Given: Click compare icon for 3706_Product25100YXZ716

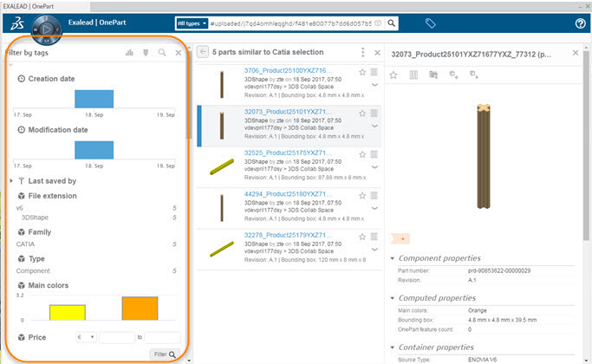Looking at the screenshot, I should [374, 72].
